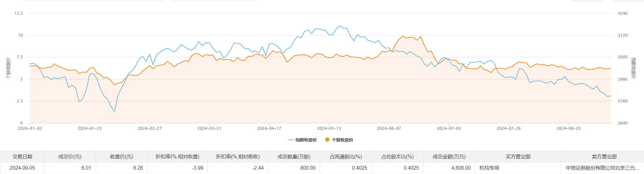Open the 中信证券 seller branch cell
The width and height of the screenshot is (644, 174).
(x=602, y=168)
